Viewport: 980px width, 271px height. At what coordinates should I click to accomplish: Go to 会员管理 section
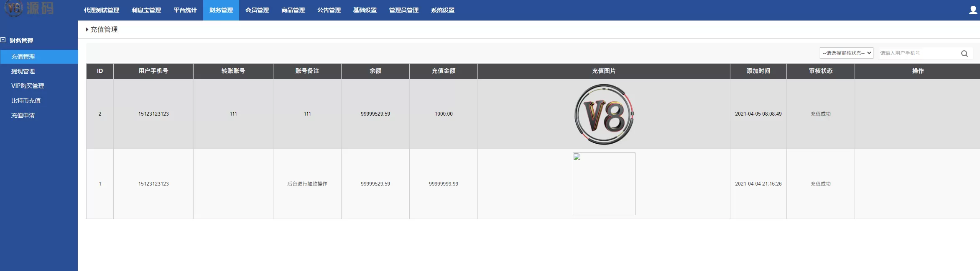click(x=257, y=10)
